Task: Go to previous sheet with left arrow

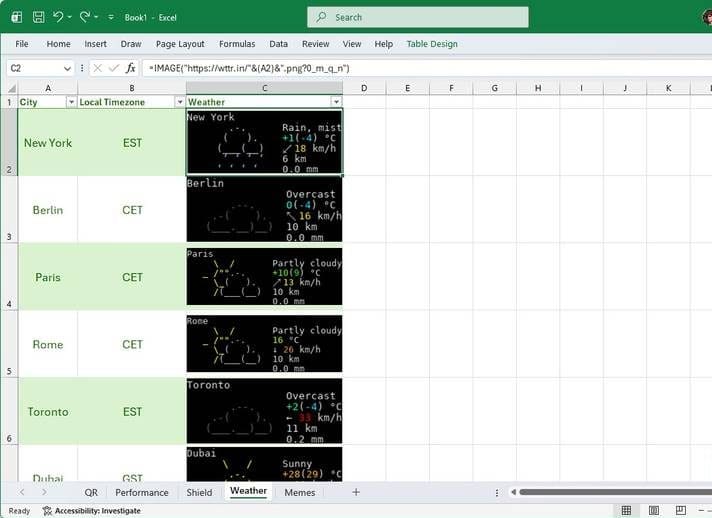Action: click(x=22, y=492)
